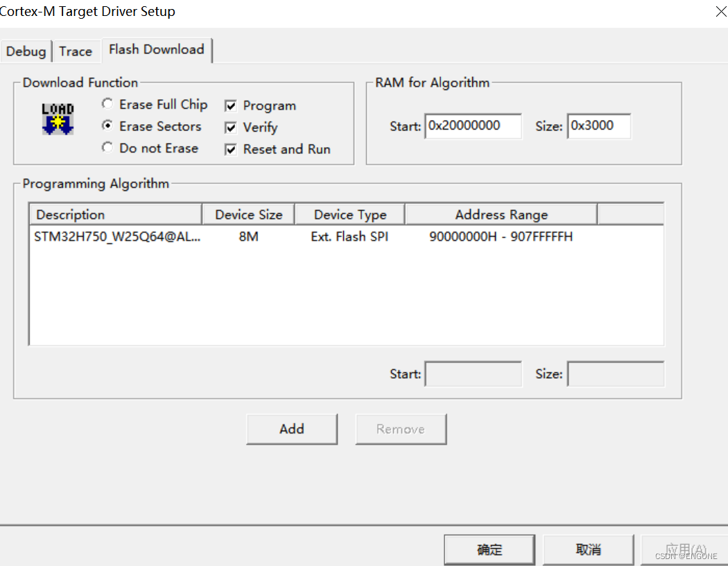This screenshot has width=728, height=566.
Task: Click Programming Algorithm Start field
Action: coord(473,374)
